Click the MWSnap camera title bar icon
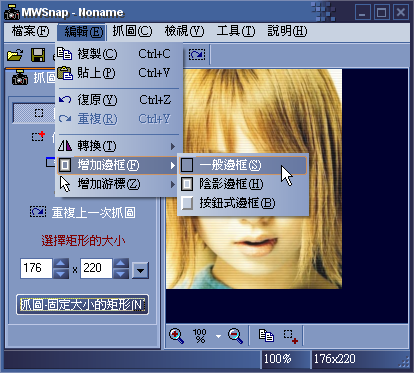Viewport: 414px width, 373px height. [x=12, y=13]
